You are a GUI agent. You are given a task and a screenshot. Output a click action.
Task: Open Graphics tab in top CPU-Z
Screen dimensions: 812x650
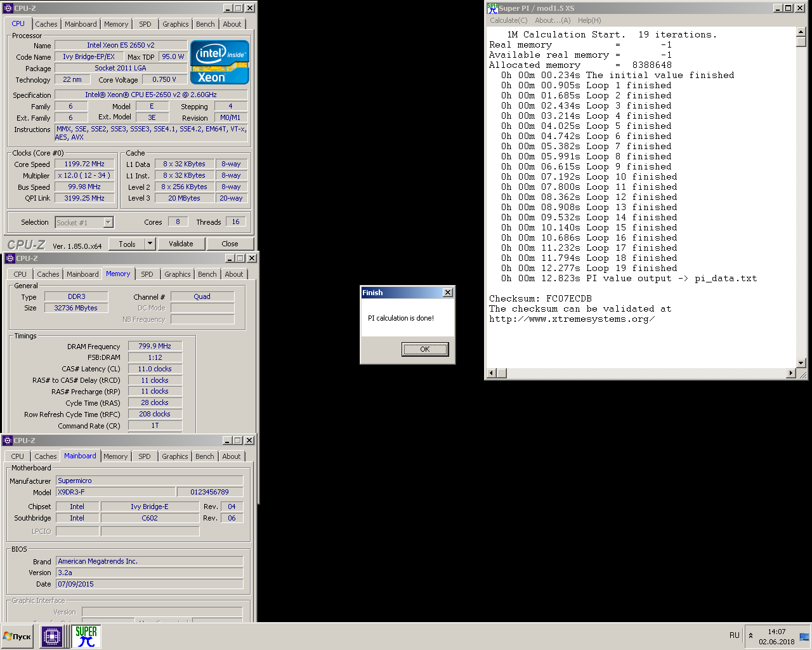tap(176, 24)
